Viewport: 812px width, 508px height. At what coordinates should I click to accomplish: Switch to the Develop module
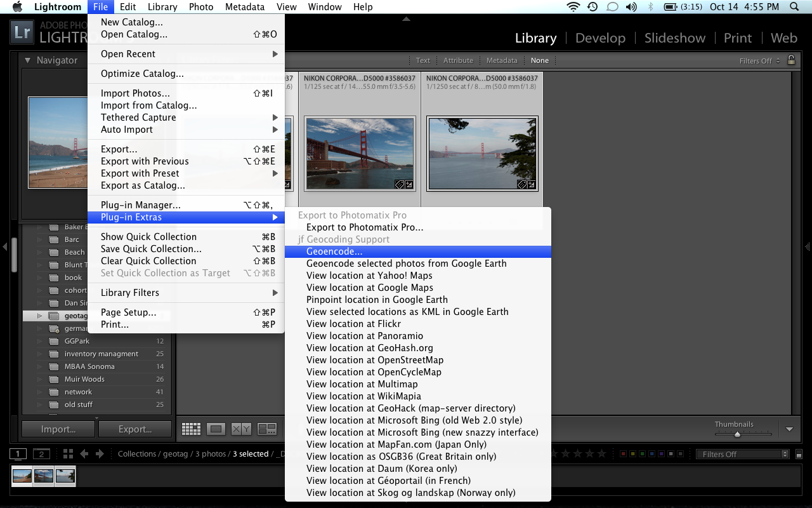pos(600,38)
